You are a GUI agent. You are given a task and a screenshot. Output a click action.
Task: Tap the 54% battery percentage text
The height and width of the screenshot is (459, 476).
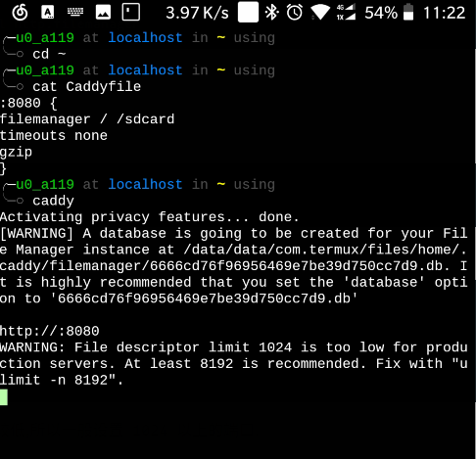381,13
